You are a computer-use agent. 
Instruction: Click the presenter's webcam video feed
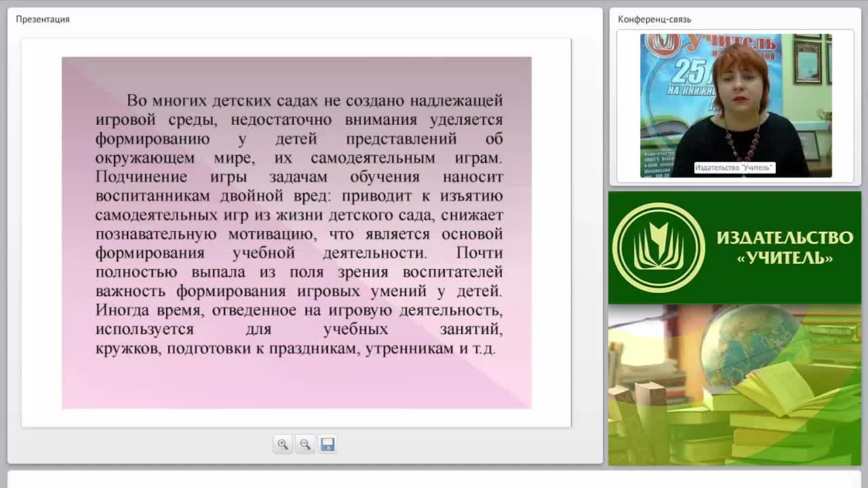pyautogui.click(x=736, y=106)
